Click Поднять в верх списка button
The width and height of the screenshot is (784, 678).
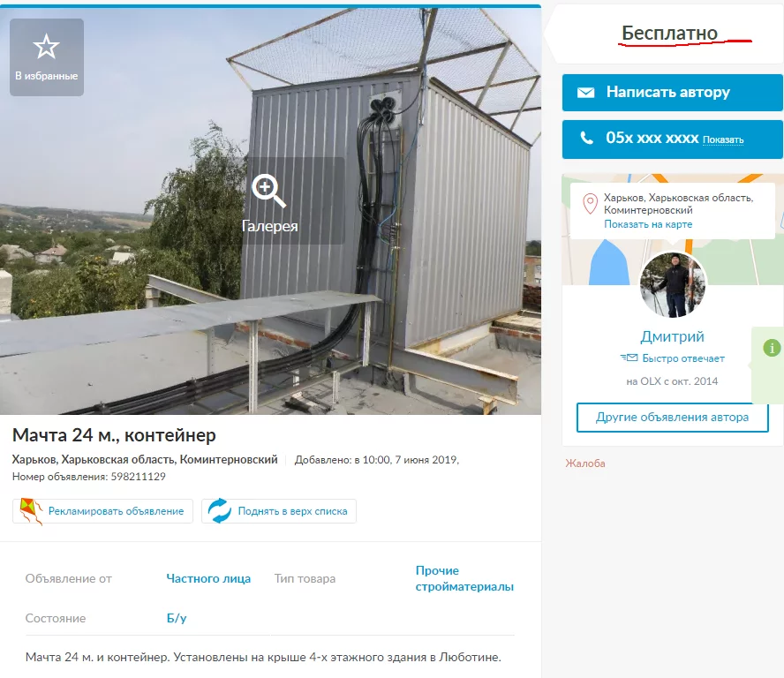[279, 511]
